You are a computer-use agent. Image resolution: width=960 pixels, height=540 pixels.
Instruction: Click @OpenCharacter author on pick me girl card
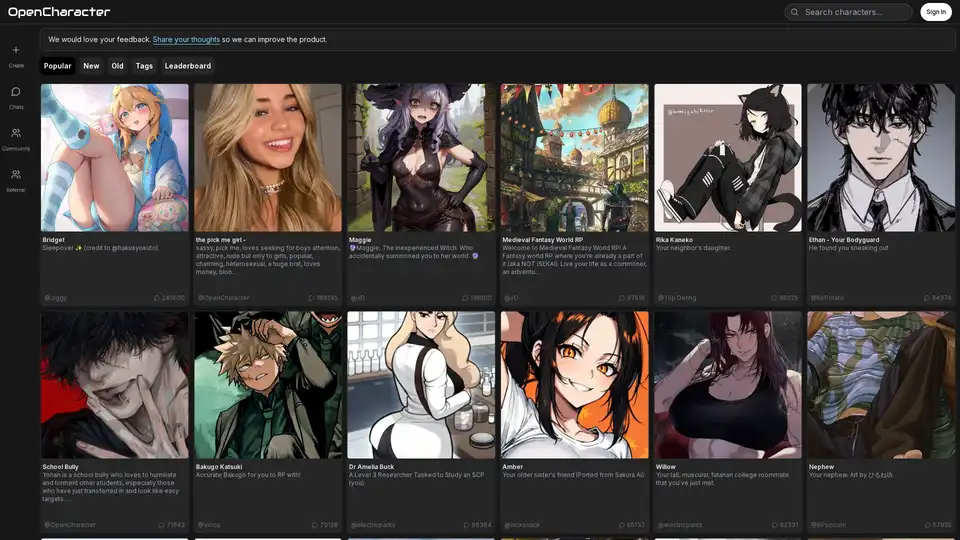pos(223,298)
